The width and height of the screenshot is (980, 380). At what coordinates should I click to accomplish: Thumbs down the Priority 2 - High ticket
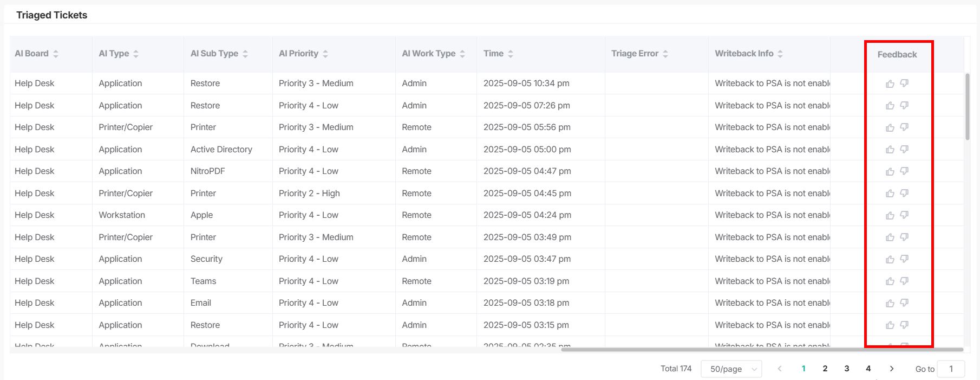pyautogui.click(x=904, y=193)
